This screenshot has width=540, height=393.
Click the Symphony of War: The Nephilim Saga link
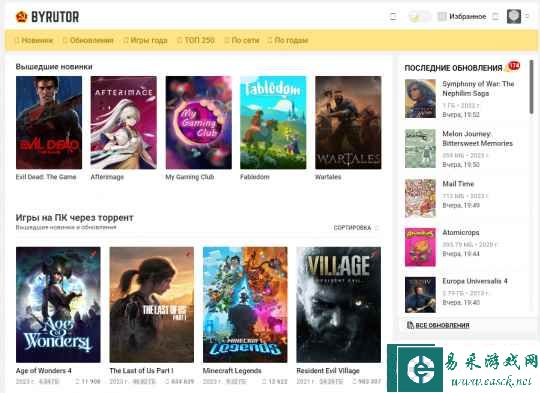[x=478, y=89]
